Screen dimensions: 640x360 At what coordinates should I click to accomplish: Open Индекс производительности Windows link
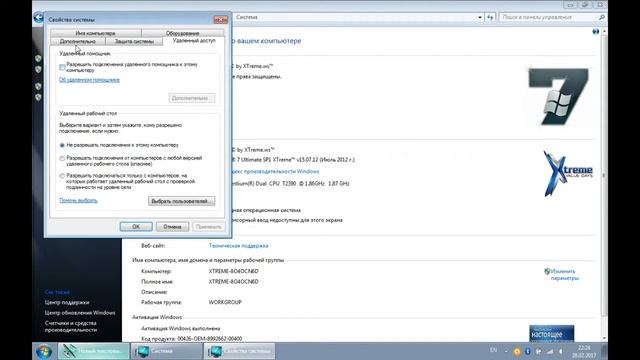click(x=275, y=171)
